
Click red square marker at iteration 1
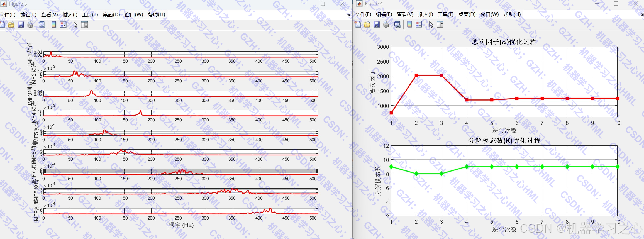click(x=391, y=113)
